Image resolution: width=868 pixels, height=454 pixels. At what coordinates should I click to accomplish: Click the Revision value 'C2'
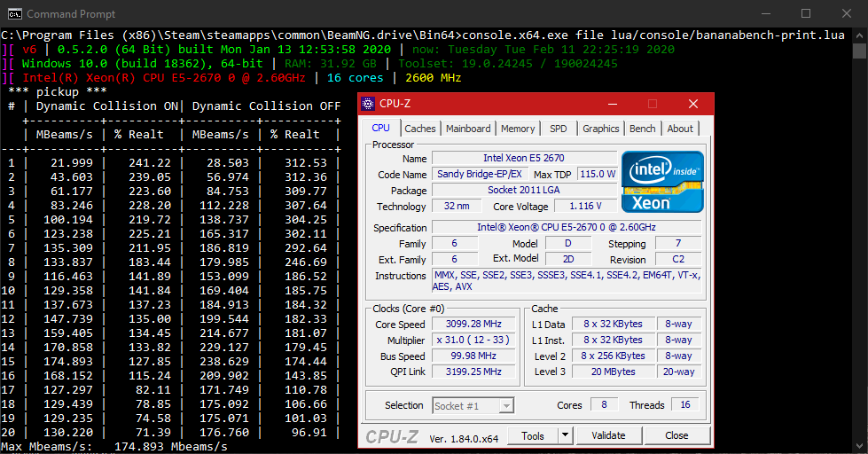678,259
